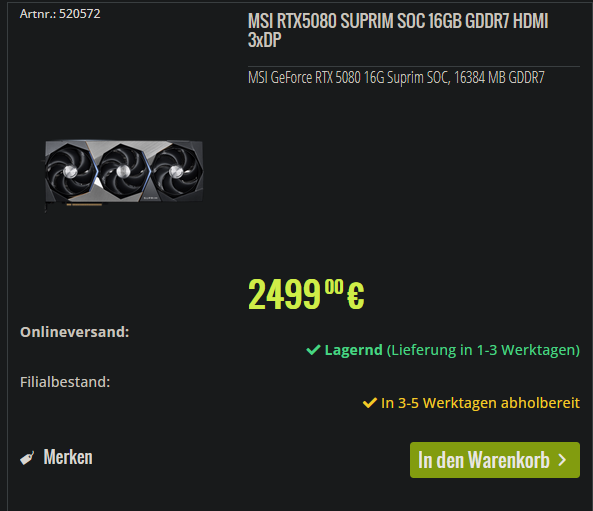Select the MSI GeForce RTX 5080 subtitle
Screen dimensions: 593x511
pyautogui.click(x=396, y=78)
